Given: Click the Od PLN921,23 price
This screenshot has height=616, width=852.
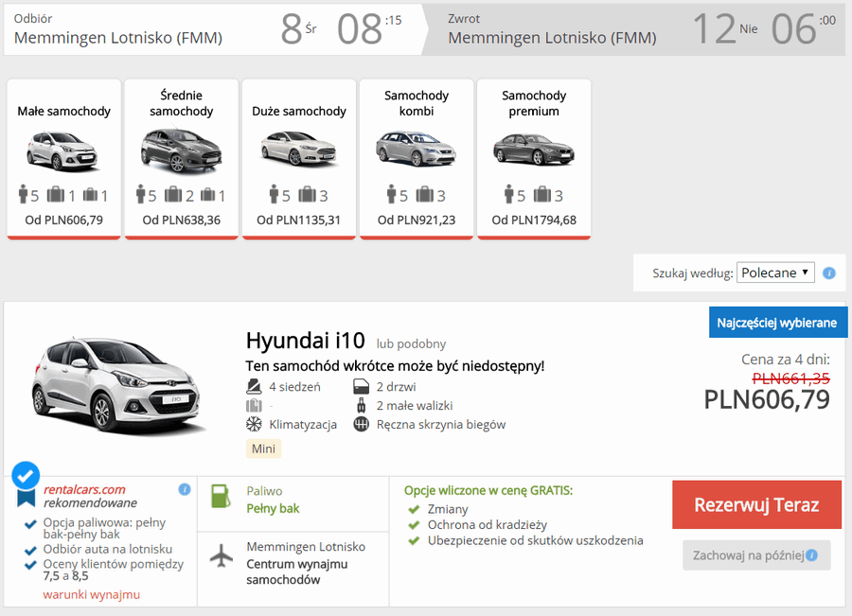Looking at the screenshot, I should click(417, 220).
